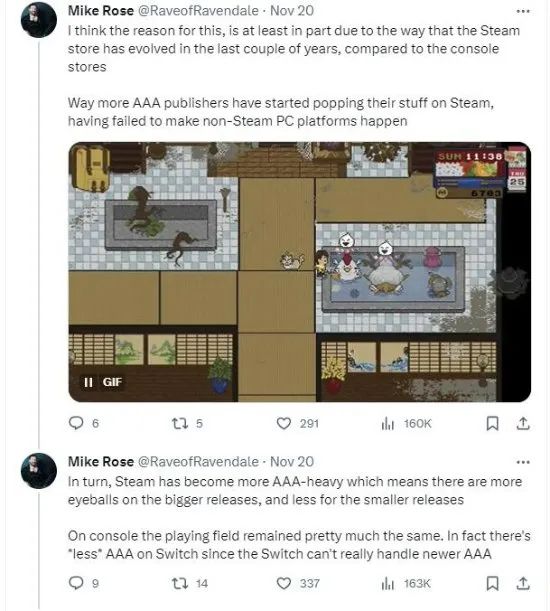Open the game GIF image in the tweet
The image size is (550, 611).
(x=299, y=272)
